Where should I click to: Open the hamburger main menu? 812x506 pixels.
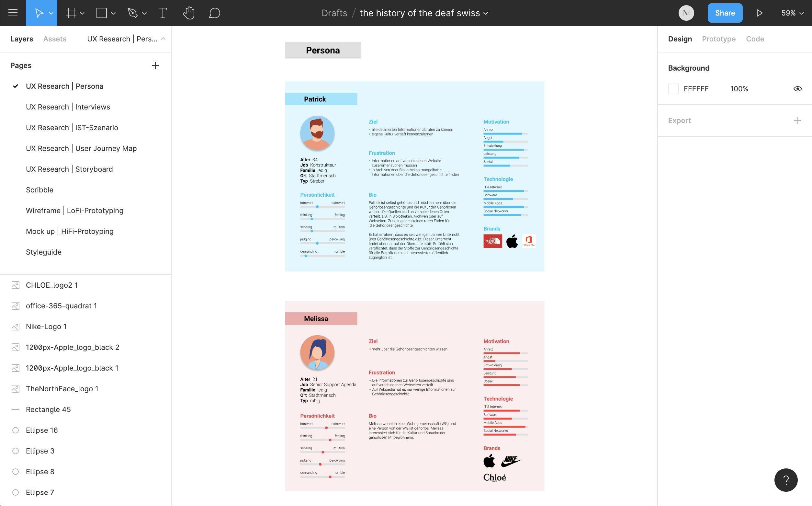[13, 13]
